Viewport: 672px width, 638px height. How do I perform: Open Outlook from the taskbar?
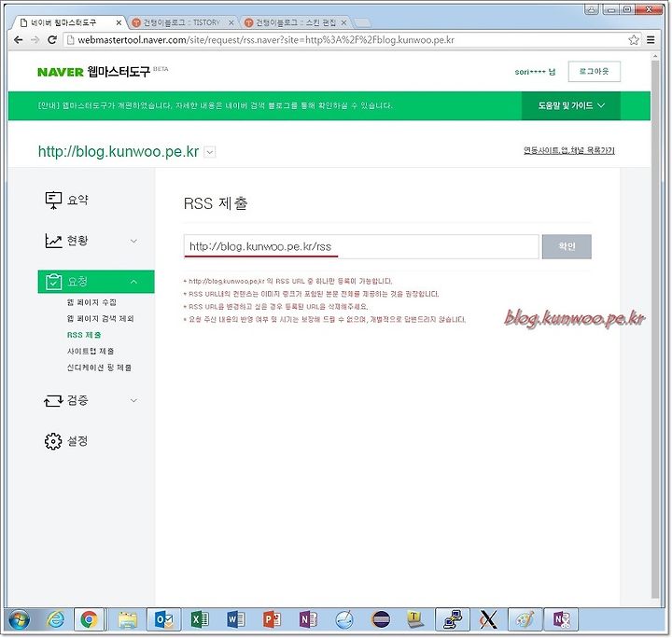163,619
